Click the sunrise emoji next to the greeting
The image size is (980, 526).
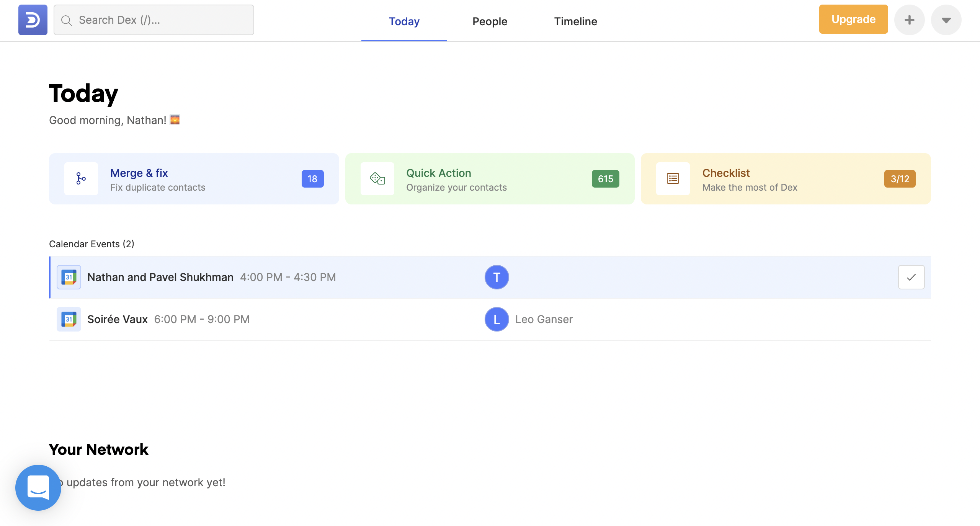(x=175, y=120)
